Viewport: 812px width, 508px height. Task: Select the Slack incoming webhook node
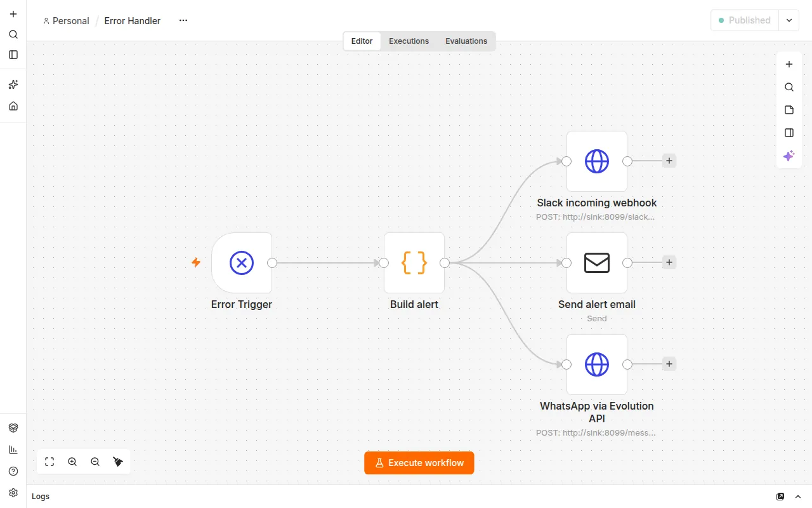click(597, 161)
